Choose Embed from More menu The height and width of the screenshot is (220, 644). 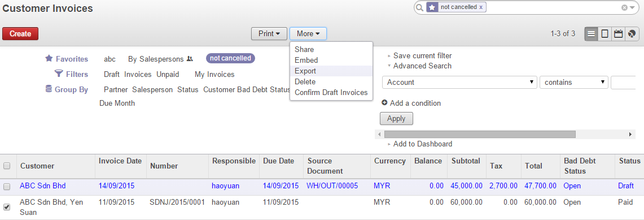point(331,60)
